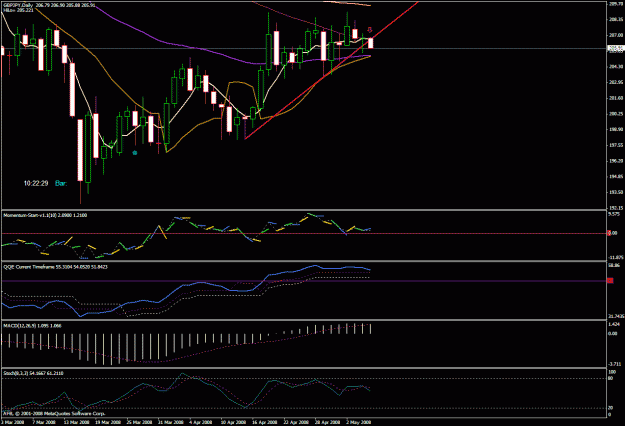625x426 pixels.
Task: Click the highlighted current price tag on the price axis
Action: 615,49
